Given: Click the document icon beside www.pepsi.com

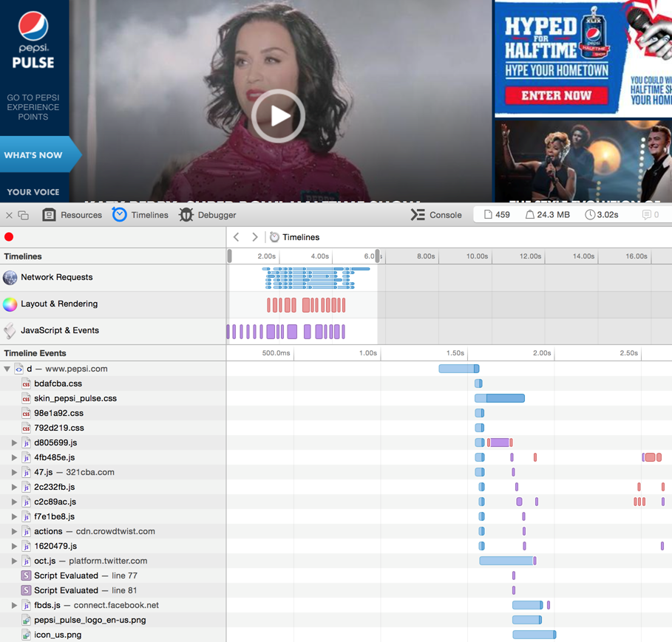Looking at the screenshot, I should tap(19, 369).
